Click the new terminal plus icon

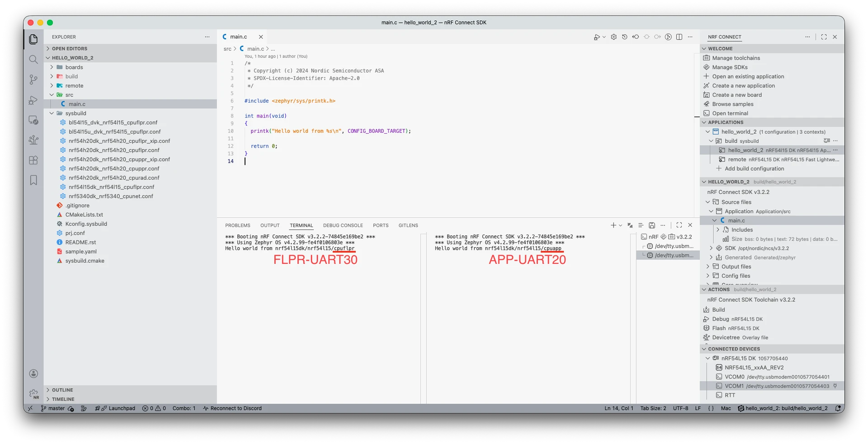613,225
